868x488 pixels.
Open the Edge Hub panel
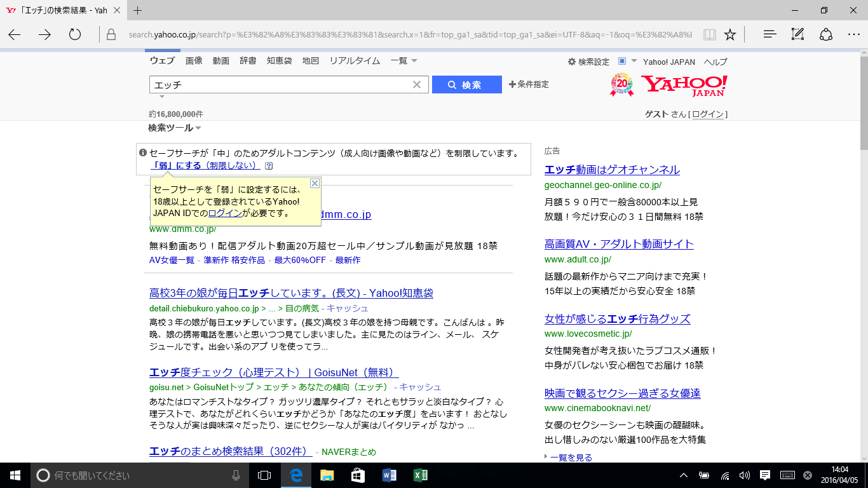770,34
